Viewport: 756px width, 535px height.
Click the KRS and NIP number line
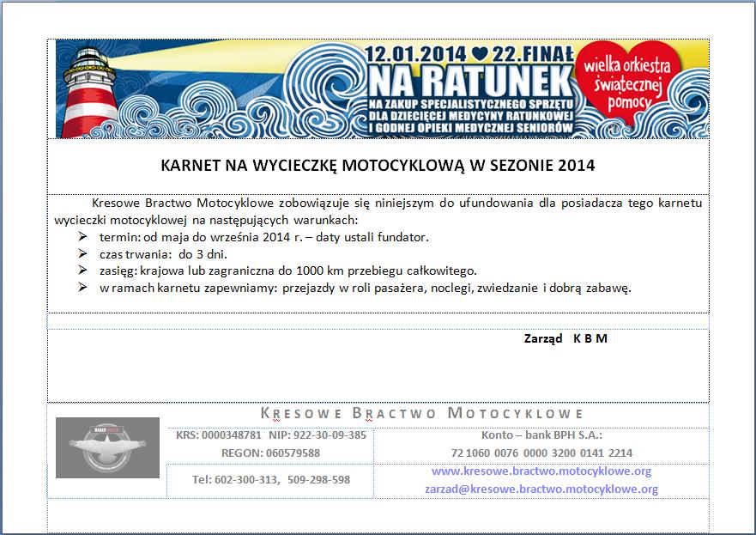[270, 435]
